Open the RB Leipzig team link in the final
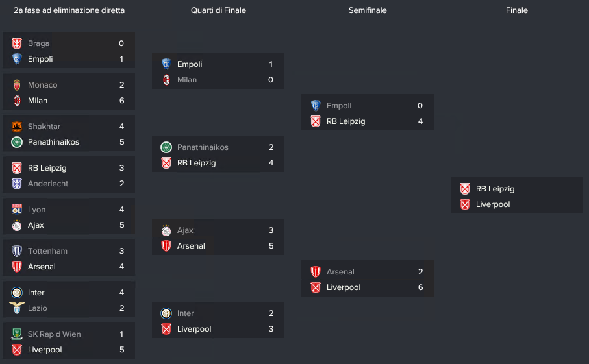This screenshot has height=364, width=589. pos(495,189)
